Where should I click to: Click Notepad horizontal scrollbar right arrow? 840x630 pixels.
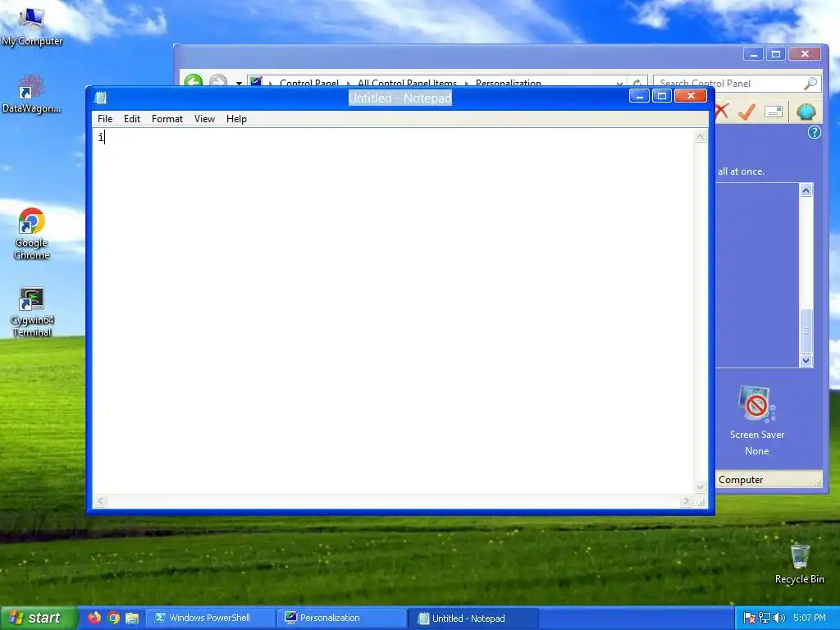(x=686, y=501)
